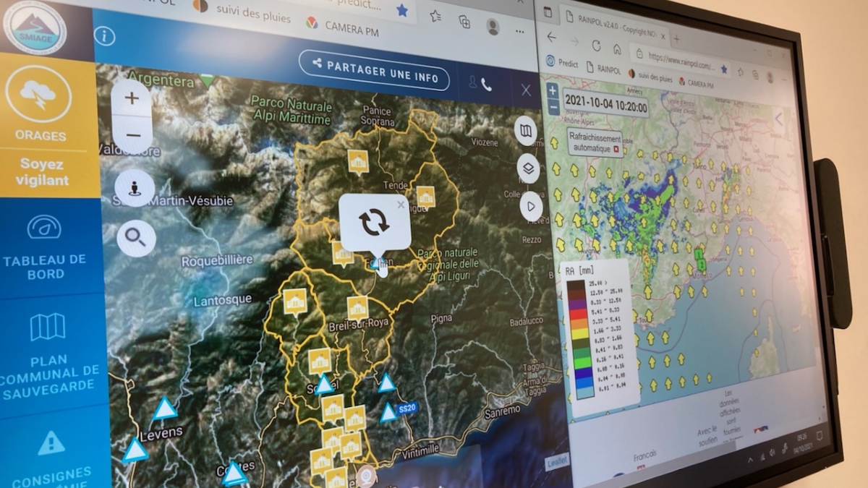Select the Breil-sur-Roya commune marker
This screenshot has width=868, height=488.
(x=357, y=307)
